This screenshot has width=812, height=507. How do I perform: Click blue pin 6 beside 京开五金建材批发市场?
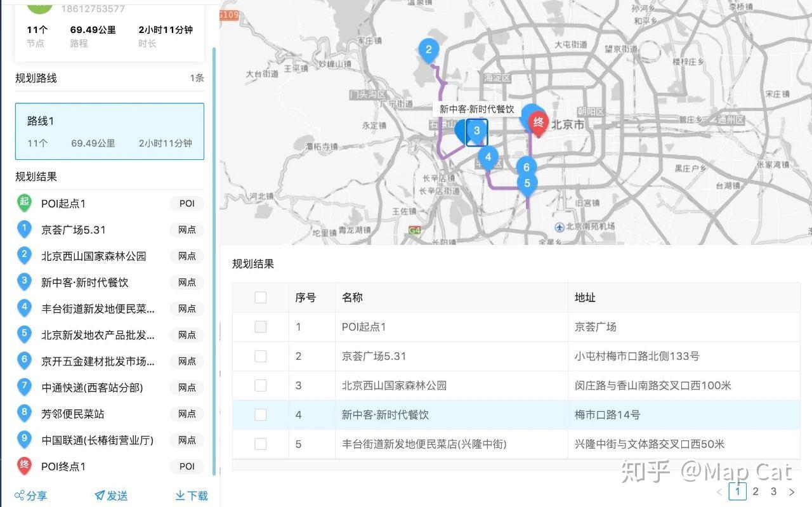point(24,360)
